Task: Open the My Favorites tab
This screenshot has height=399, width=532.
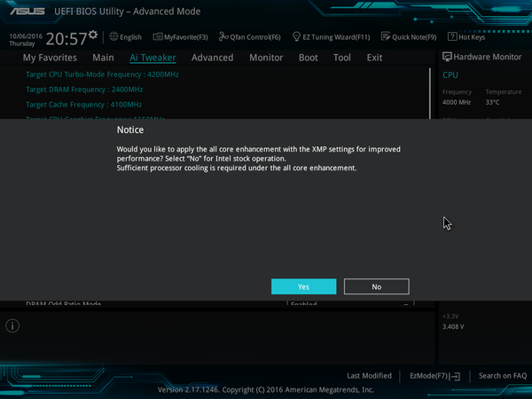Action: (50, 58)
